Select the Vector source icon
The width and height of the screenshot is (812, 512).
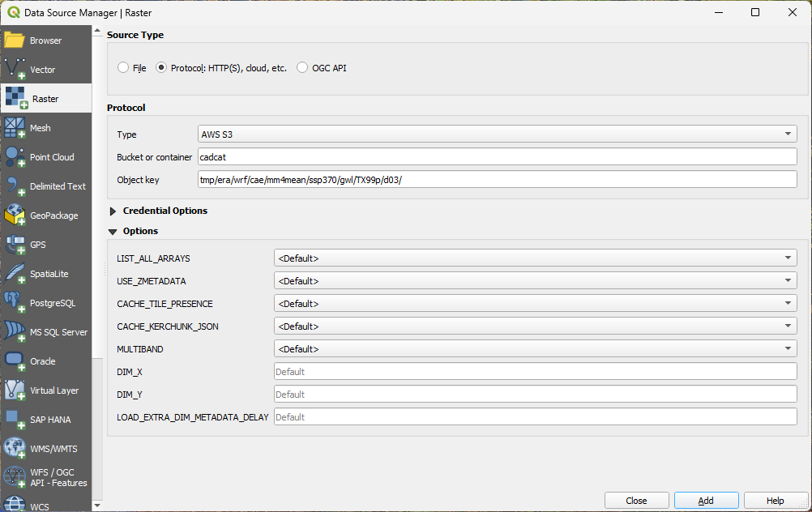click(15, 70)
